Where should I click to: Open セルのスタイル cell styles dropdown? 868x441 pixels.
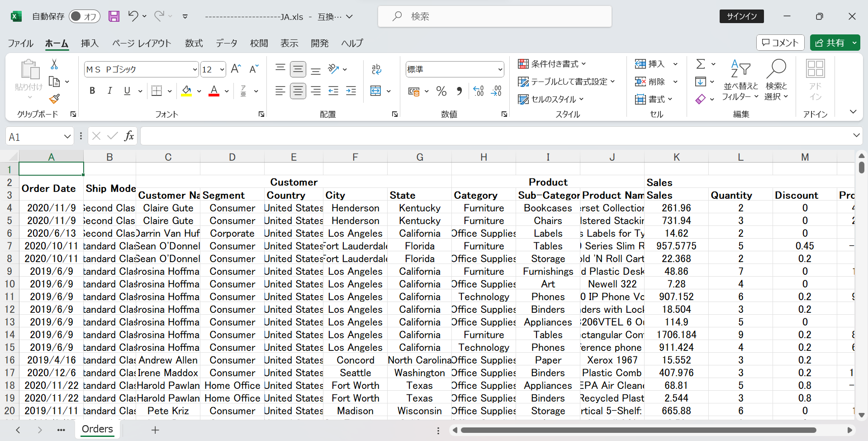pyautogui.click(x=551, y=99)
